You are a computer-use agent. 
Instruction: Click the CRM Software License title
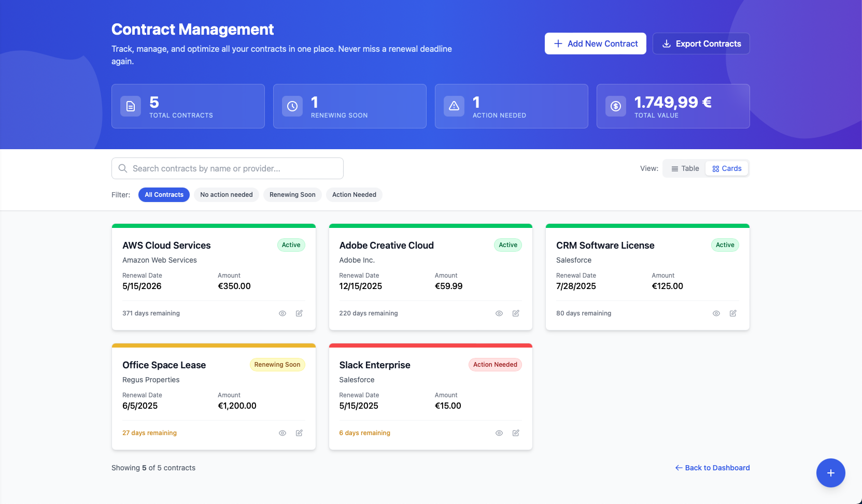[605, 246]
